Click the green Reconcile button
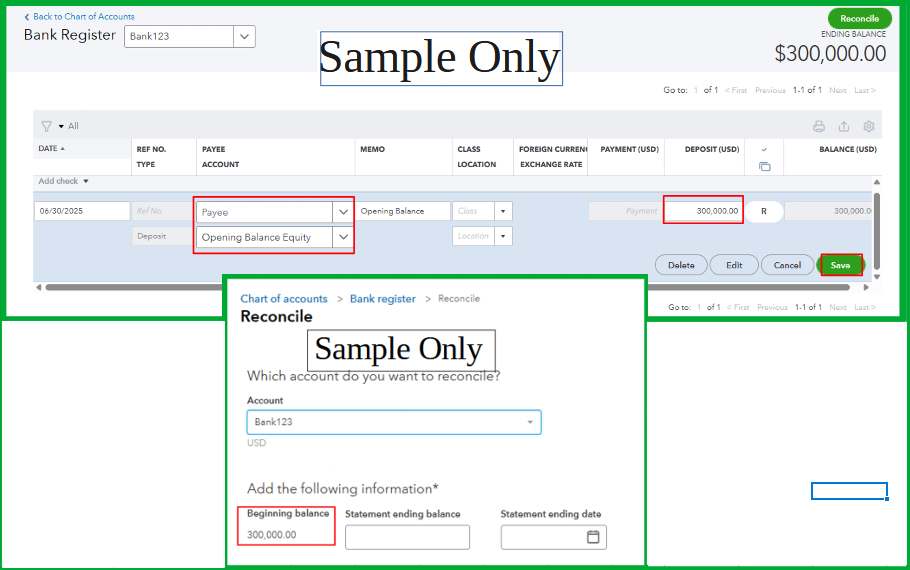Image resolution: width=910 pixels, height=570 pixels. pos(860,19)
